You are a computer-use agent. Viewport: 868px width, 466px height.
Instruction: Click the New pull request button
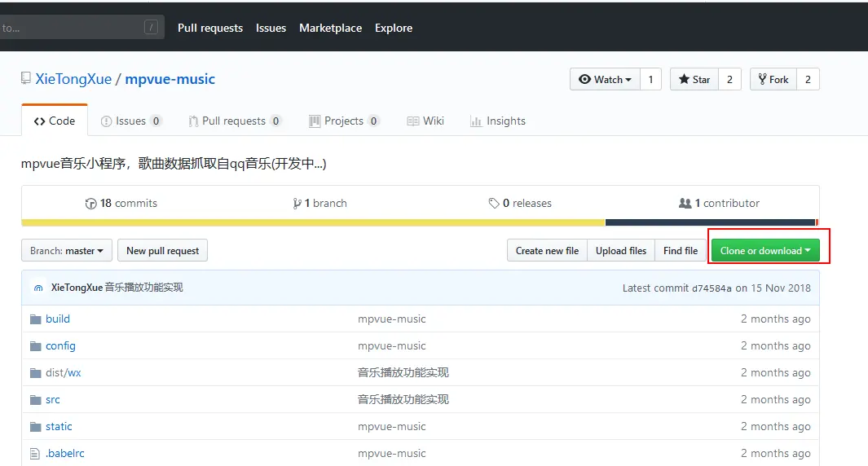pyautogui.click(x=163, y=250)
